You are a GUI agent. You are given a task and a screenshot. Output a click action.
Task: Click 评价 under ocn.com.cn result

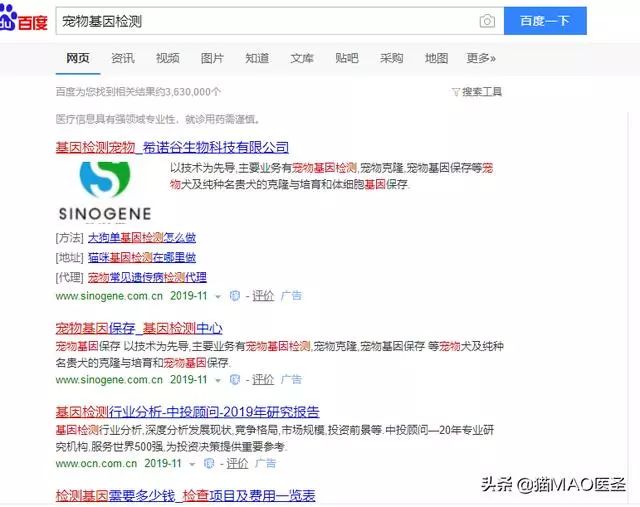point(237,463)
